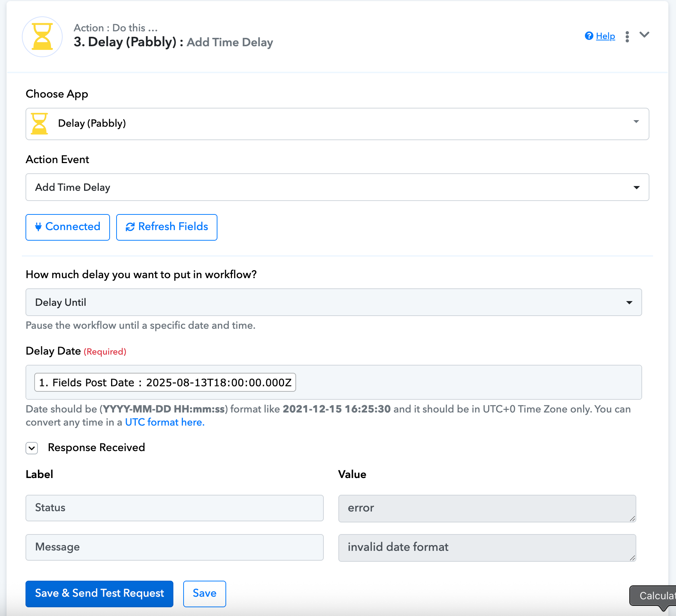Click the Connected button
The image size is (676, 616).
68,227
